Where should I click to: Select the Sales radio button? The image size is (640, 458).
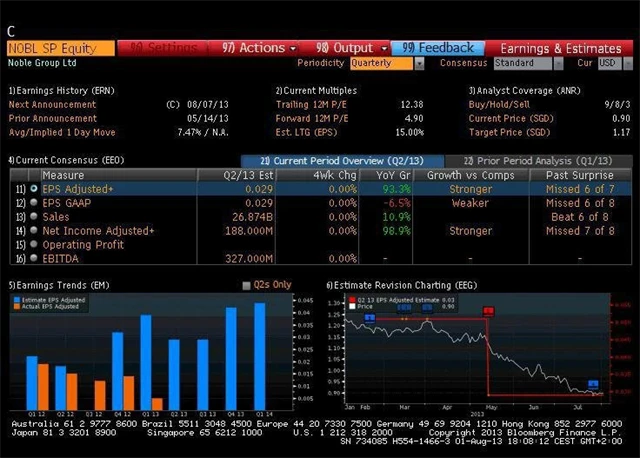(x=34, y=216)
